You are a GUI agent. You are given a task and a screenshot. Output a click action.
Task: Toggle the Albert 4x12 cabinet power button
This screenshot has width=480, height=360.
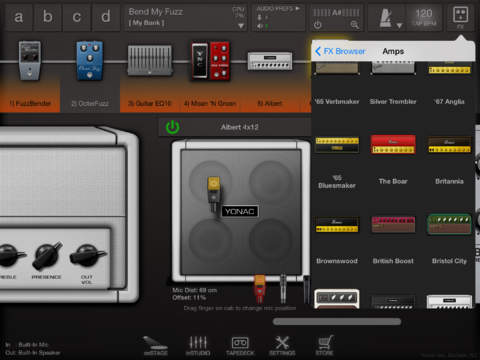173,127
